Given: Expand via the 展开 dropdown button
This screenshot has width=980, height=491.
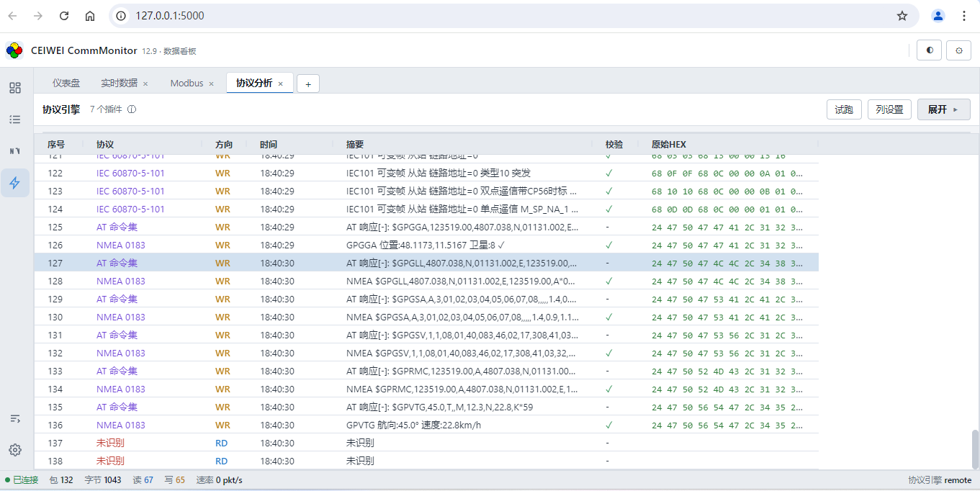Looking at the screenshot, I should [x=943, y=109].
